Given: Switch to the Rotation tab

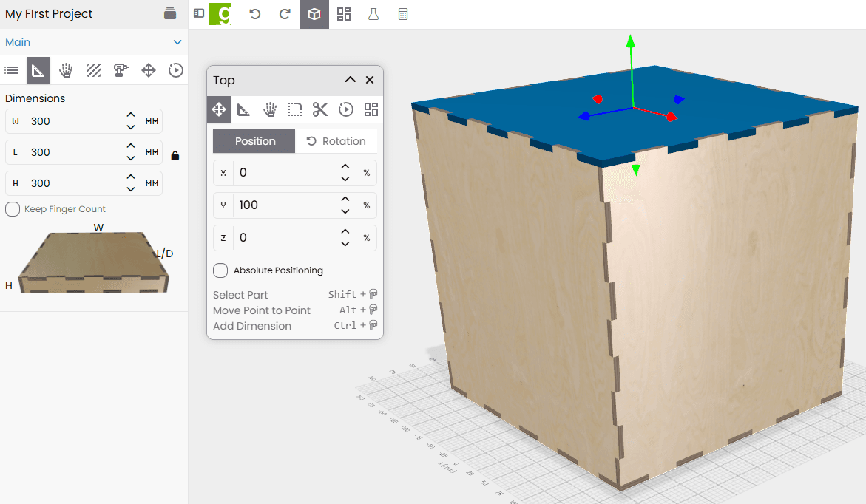Looking at the screenshot, I should pyautogui.click(x=336, y=141).
